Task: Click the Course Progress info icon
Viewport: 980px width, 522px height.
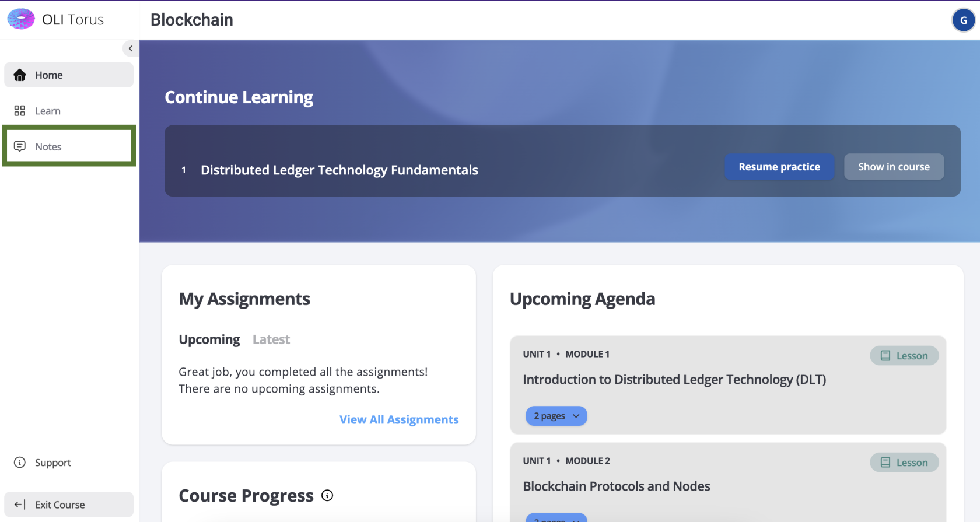Action: (x=327, y=495)
